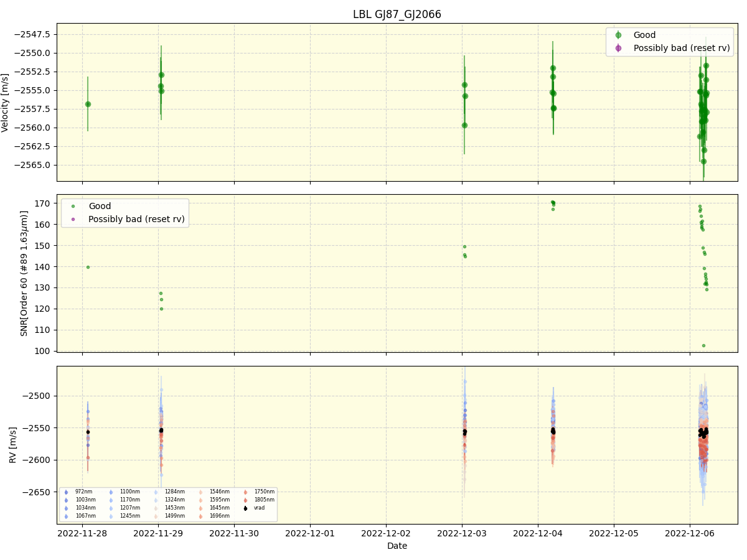This screenshot has width=747, height=560.
Task: Click the 2022-12-04 date tick label
Action: click(538, 533)
